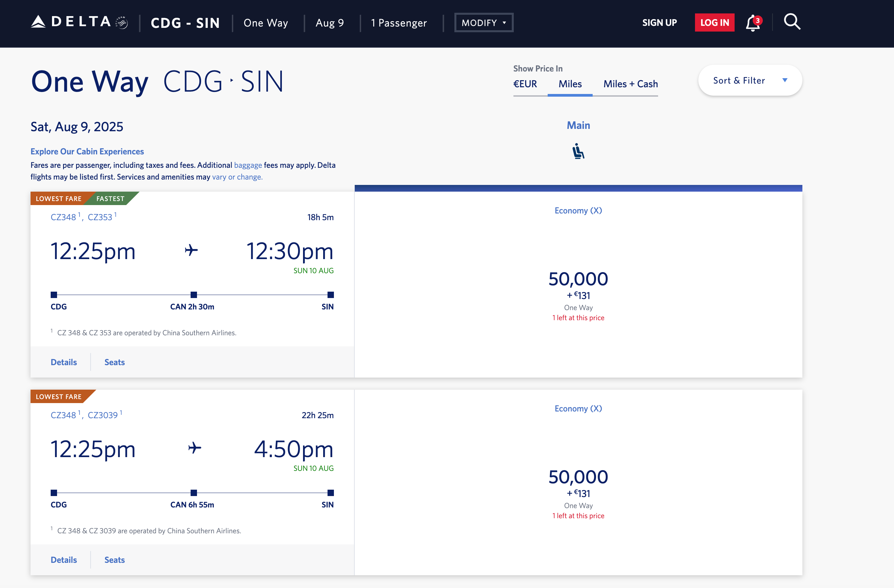Open flight CZ348 link in first card
The image size is (894, 588).
click(x=63, y=217)
